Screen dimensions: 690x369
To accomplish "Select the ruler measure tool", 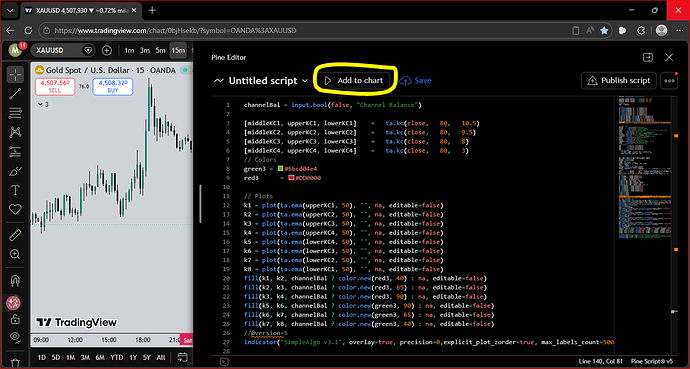I will 15,235.
